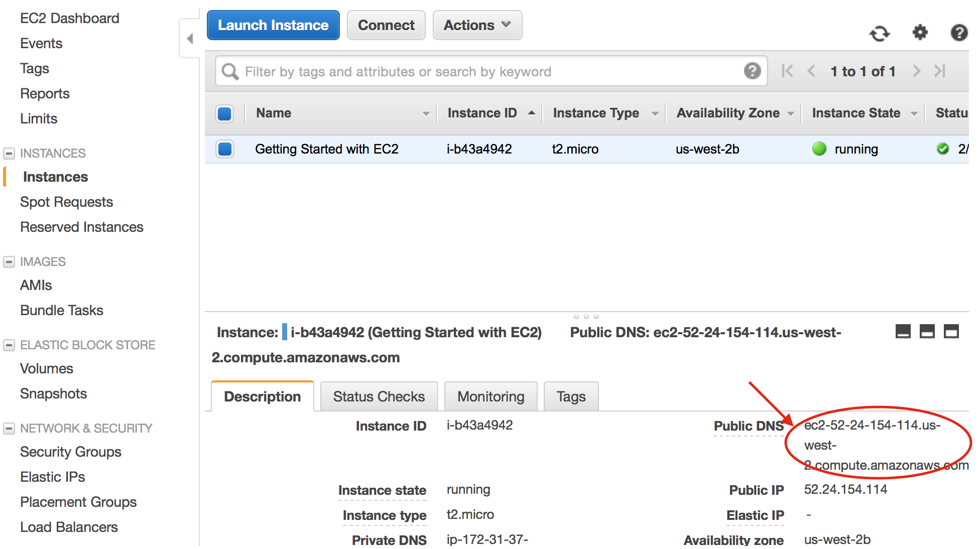This screenshot has width=980, height=549.
Task: Click the search filter help icon
Action: pos(752,71)
